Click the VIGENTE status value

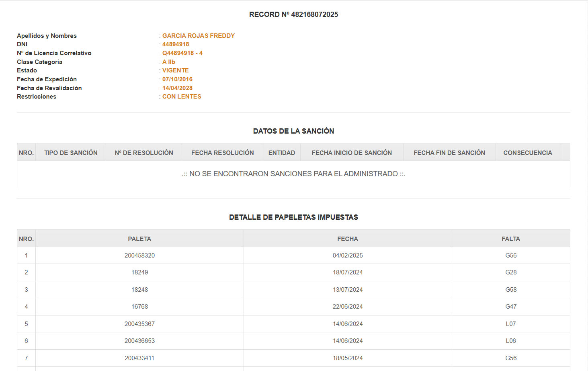[175, 70]
